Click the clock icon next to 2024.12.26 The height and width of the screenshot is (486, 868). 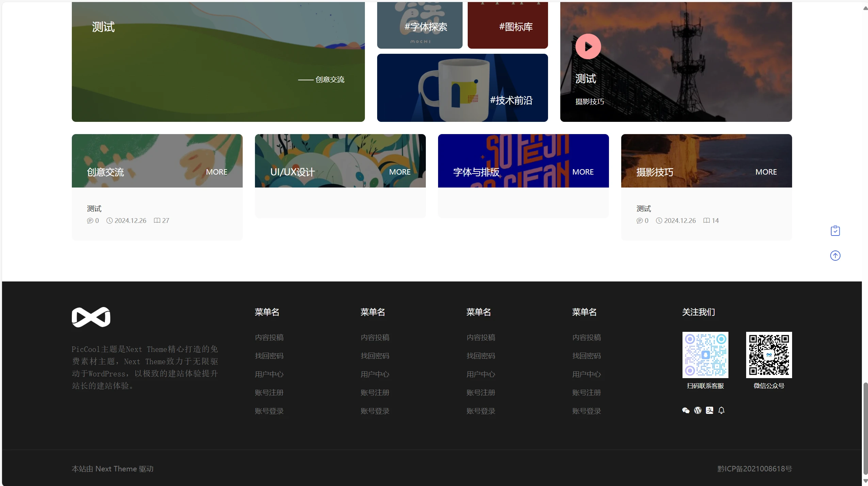click(x=109, y=221)
